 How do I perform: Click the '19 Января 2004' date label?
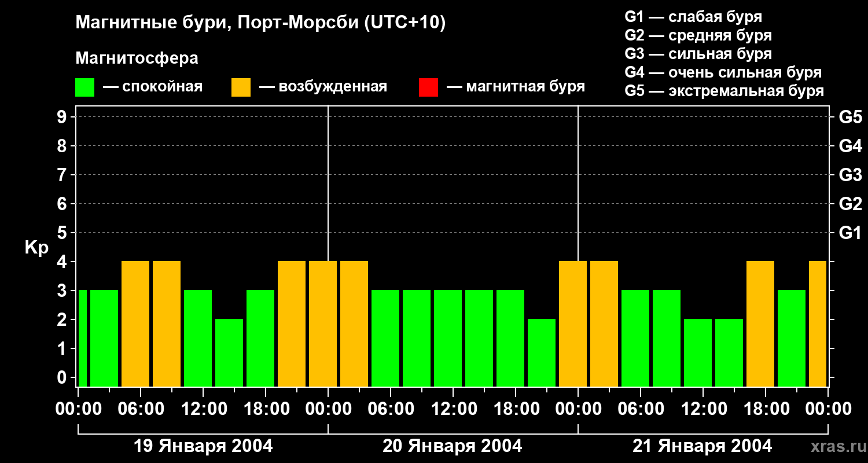[x=203, y=446]
